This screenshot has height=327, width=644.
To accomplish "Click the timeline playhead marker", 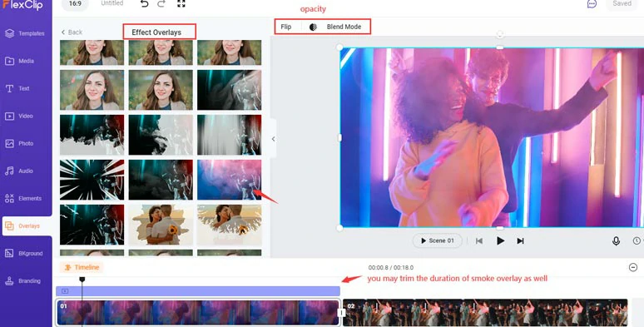I will coord(82,280).
